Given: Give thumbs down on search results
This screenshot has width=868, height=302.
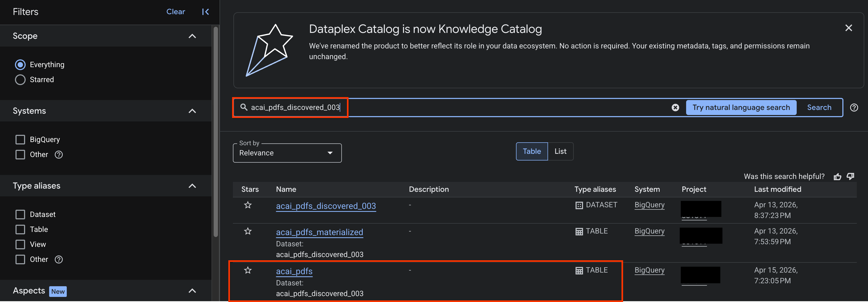Looking at the screenshot, I should 850,176.
